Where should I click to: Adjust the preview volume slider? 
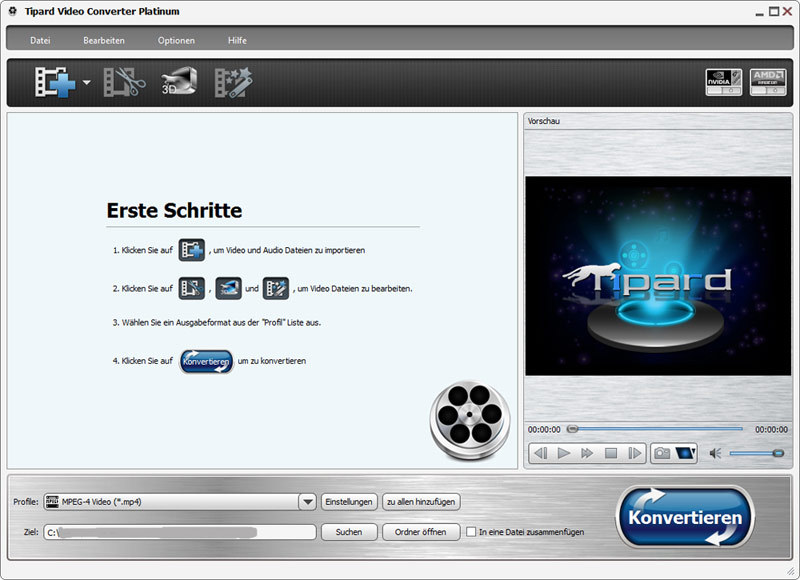click(x=757, y=453)
